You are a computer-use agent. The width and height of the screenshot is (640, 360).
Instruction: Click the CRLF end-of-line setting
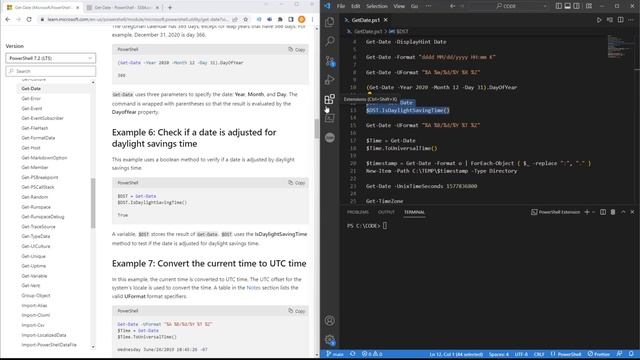[x=539, y=354]
